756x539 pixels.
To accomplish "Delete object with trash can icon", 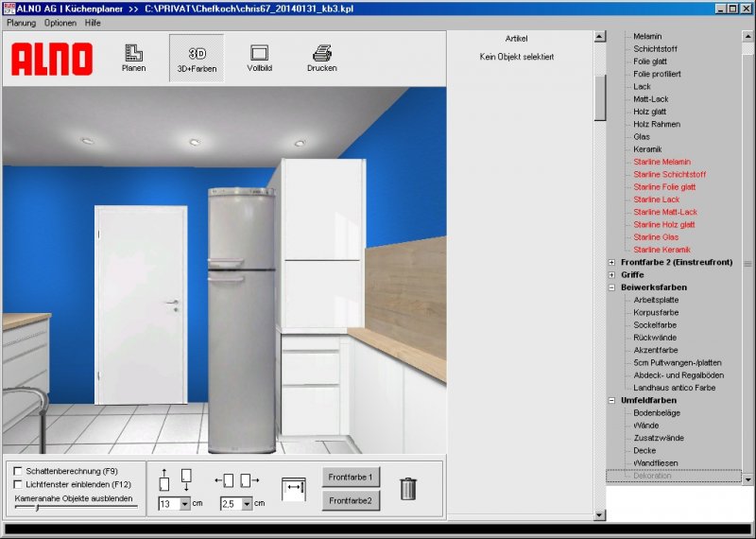I will tap(407, 488).
